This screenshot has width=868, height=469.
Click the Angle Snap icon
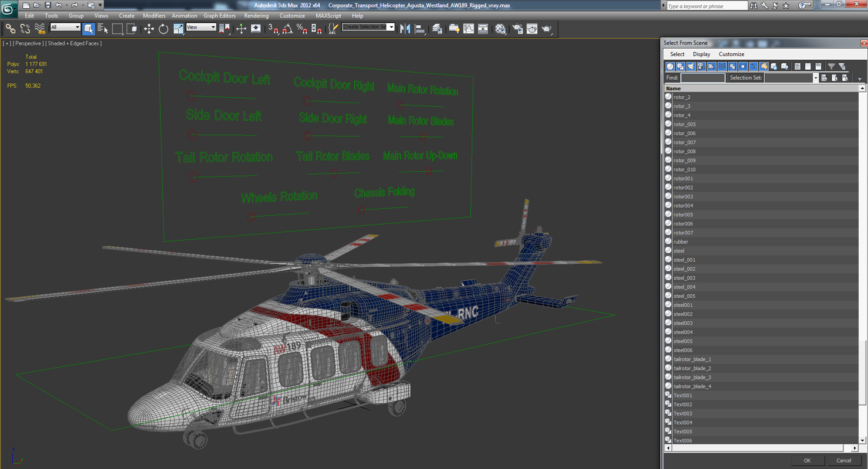pyautogui.click(x=287, y=29)
